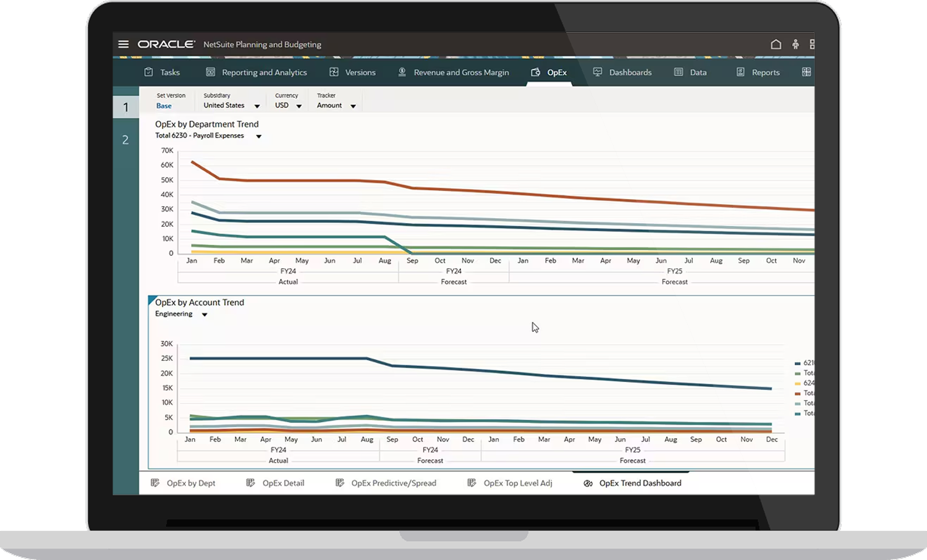This screenshot has width=927, height=560.
Task: Click the Tasks clipboard icon
Action: [148, 72]
